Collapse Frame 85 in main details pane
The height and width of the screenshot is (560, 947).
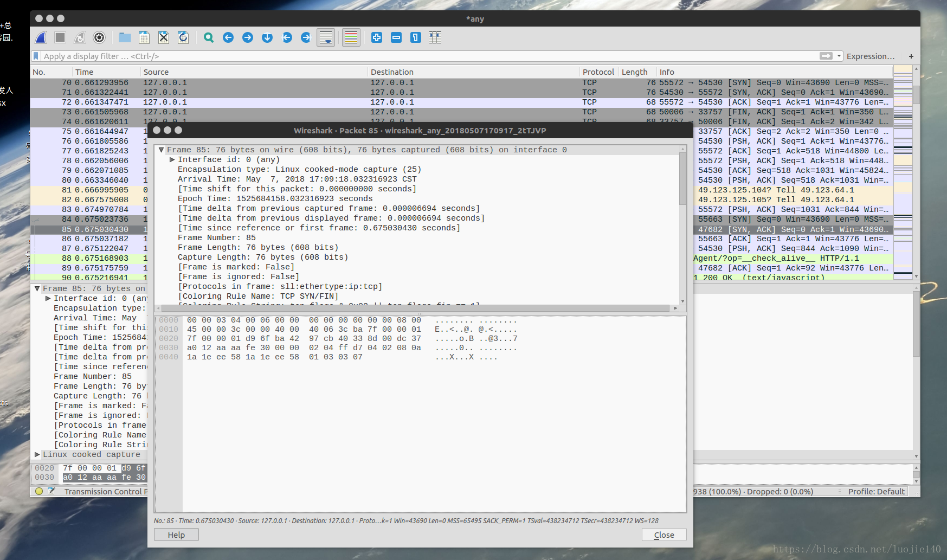pos(37,288)
